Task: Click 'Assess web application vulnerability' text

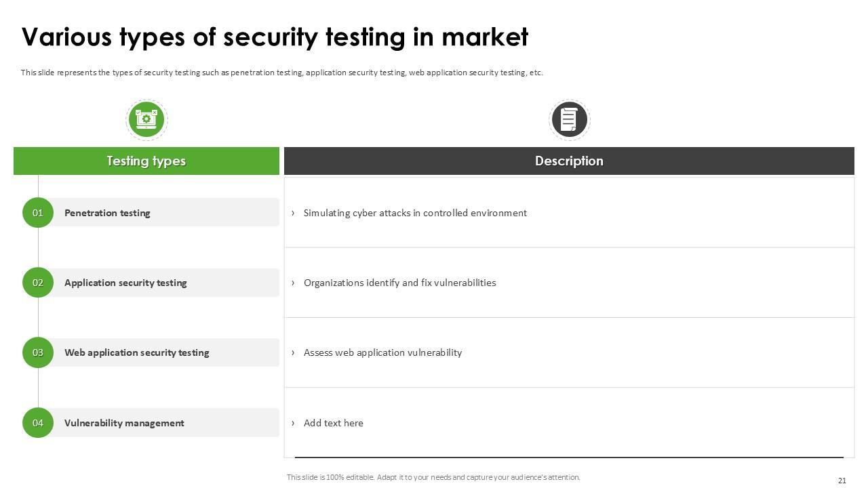Action: click(382, 352)
